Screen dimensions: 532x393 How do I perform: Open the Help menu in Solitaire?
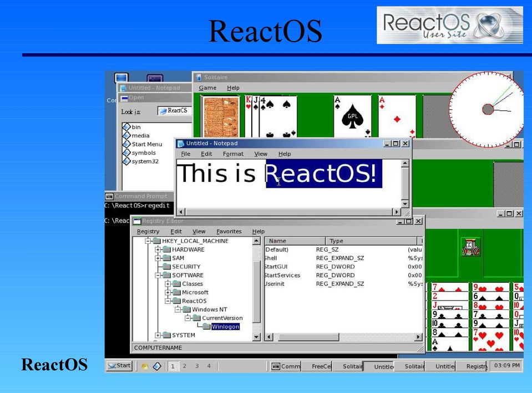(233, 88)
